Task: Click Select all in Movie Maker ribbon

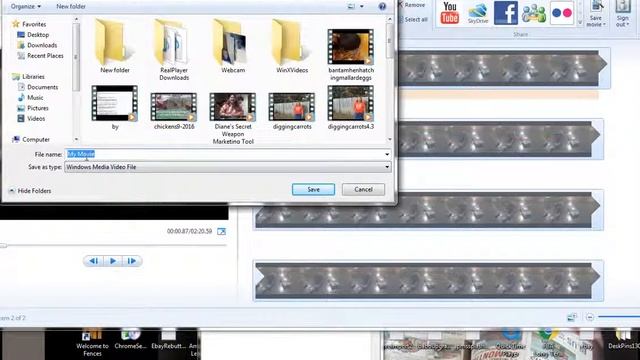Action: (x=413, y=19)
